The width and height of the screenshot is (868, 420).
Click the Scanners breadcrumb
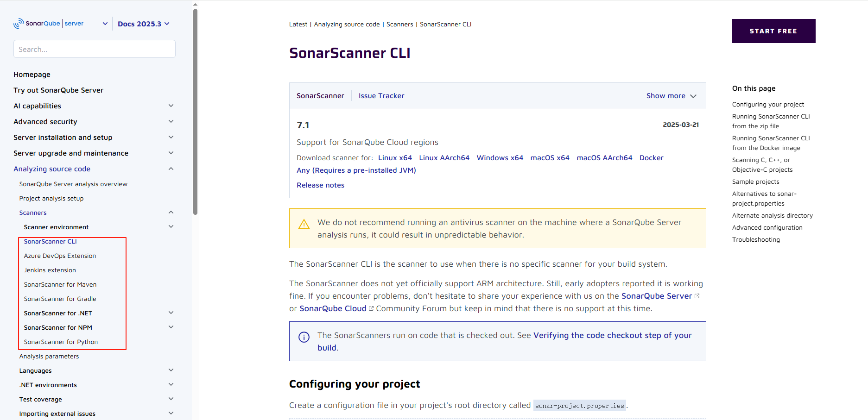tap(400, 25)
